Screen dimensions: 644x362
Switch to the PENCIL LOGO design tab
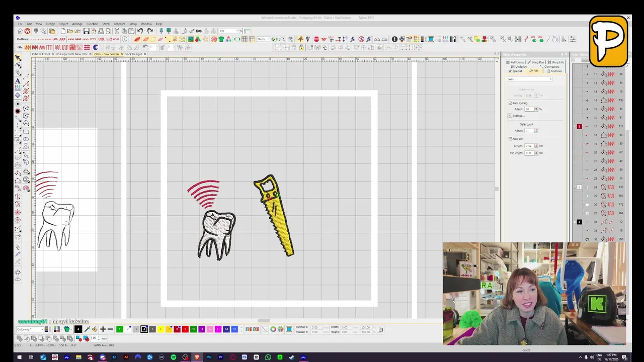click(41, 54)
